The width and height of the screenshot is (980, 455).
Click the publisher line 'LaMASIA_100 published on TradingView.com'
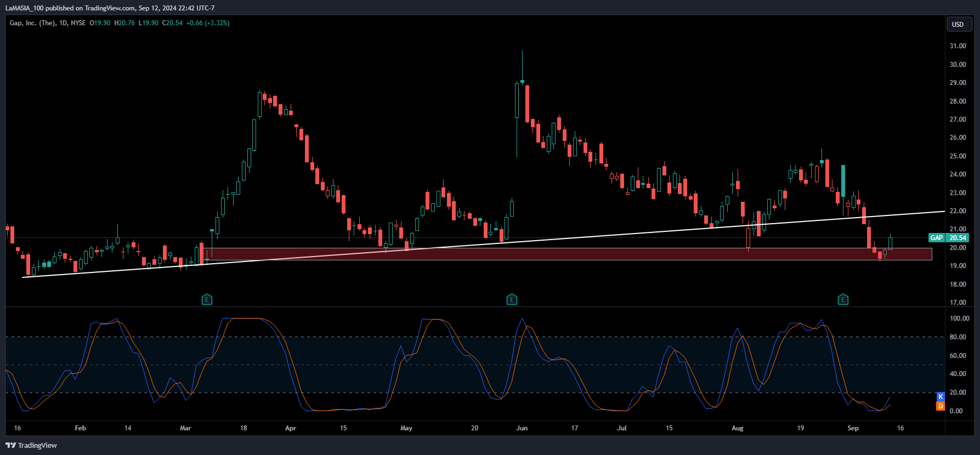coord(70,8)
